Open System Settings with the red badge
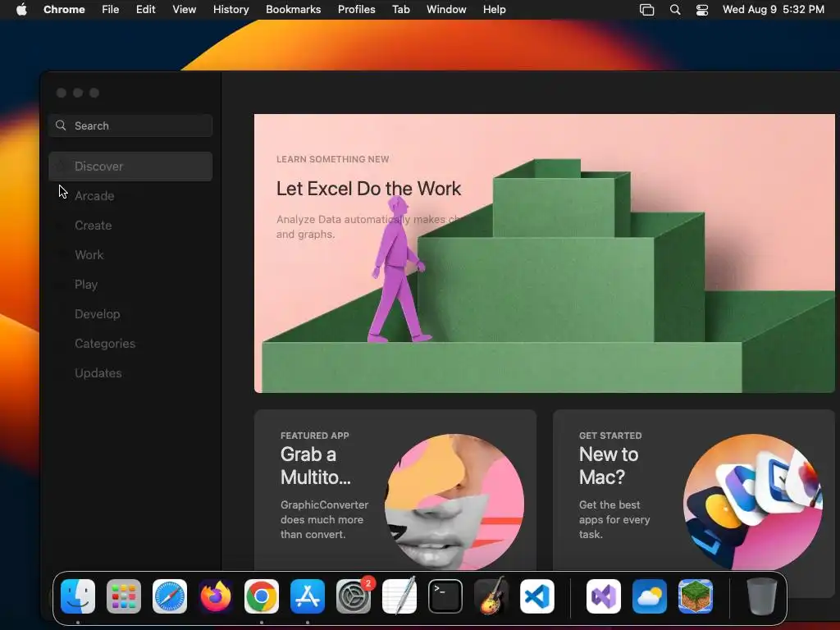Viewport: 840px width, 630px height. (354, 596)
